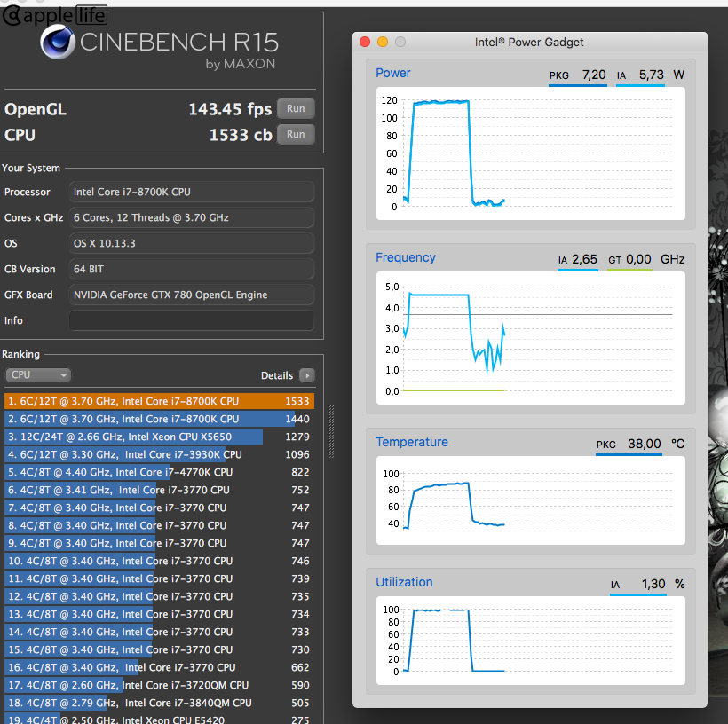
Task: Click the Temperature graph in Power Gadget
Action: 530,500
